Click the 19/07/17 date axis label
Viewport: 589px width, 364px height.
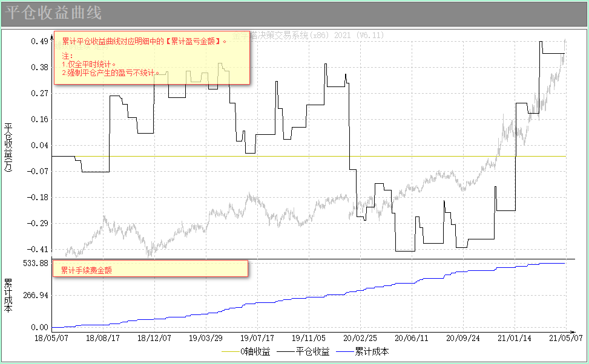[x=257, y=338]
